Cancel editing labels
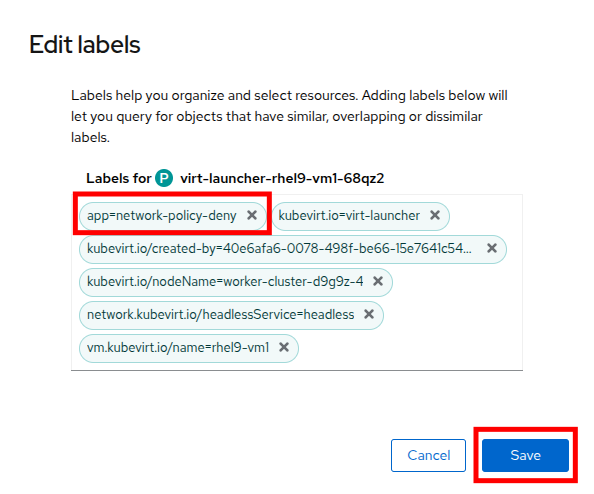The image size is (594, 494). pos(428,455)
